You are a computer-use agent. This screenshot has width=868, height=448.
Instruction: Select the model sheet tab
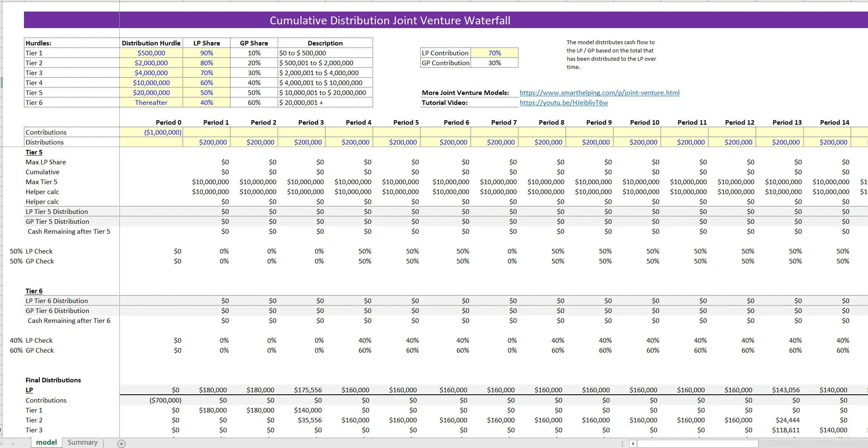46,442
